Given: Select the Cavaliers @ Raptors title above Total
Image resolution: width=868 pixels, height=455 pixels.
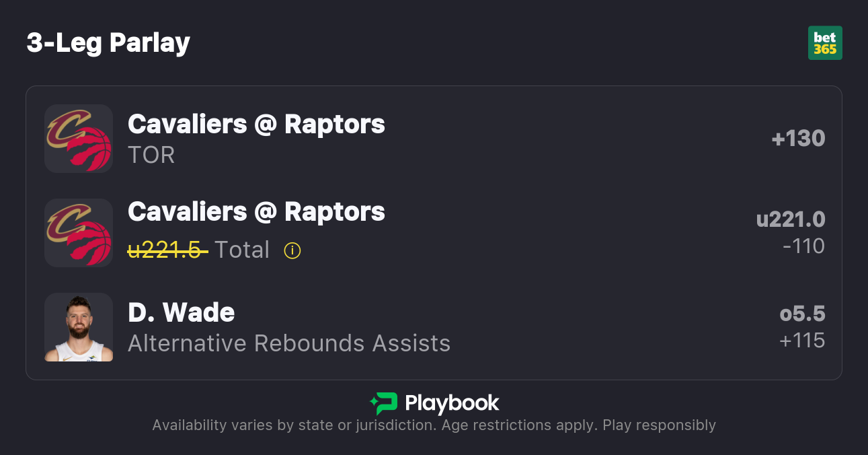Looking at the screenshot, I should coord(256,211).
